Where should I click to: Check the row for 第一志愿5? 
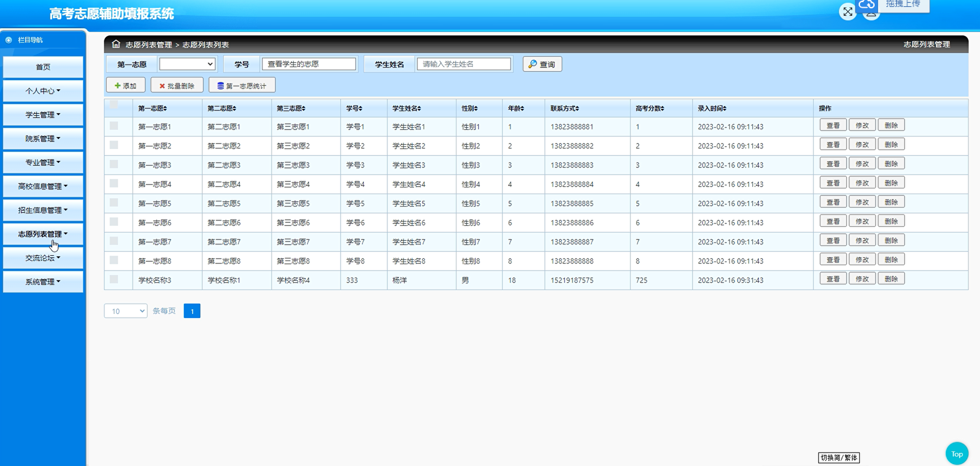114,203
